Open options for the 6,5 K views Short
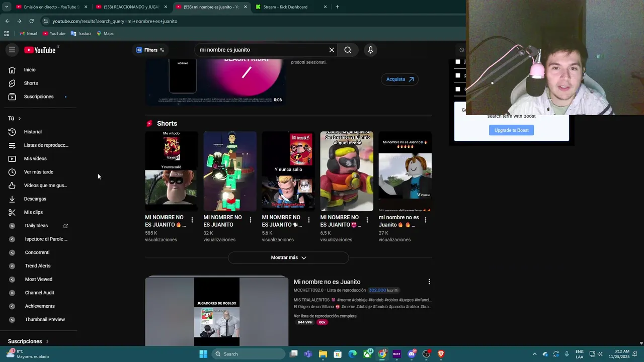Viewport: 644px width, 362px height. coord(367,220)
